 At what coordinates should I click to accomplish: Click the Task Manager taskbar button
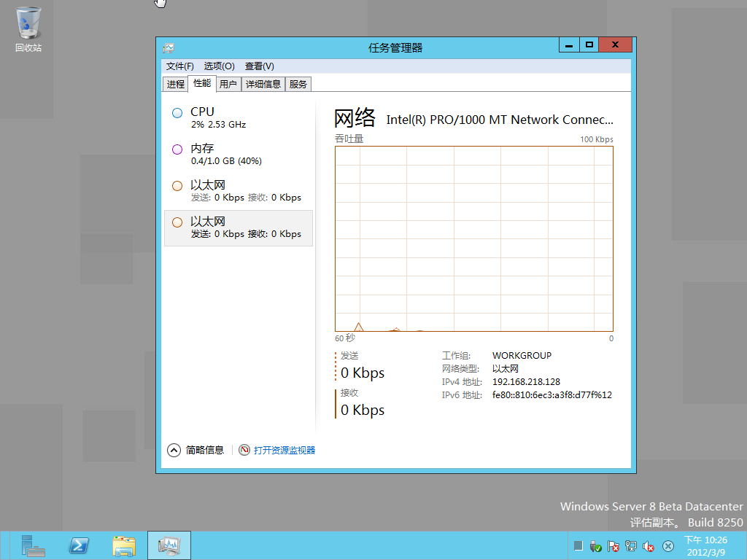169,545
